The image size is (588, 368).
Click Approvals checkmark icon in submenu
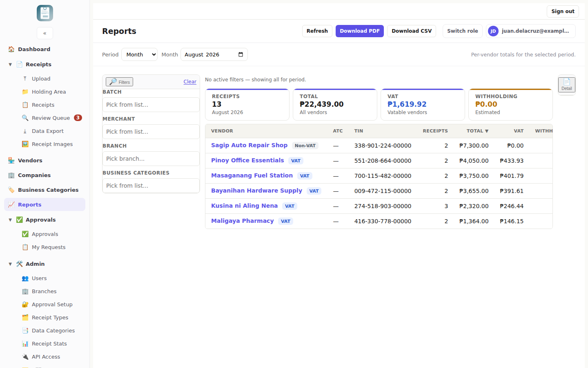tap(25, 234)
